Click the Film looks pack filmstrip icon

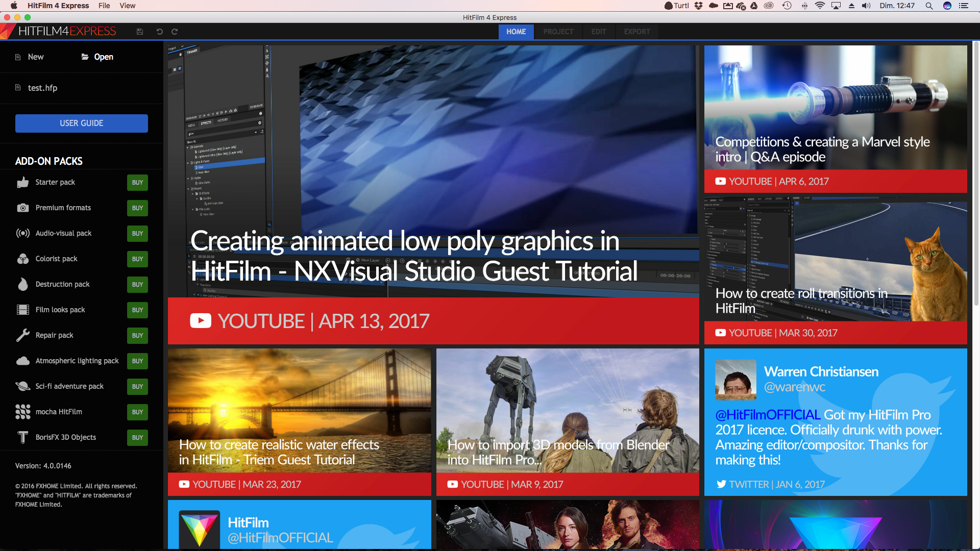point(23,310)
